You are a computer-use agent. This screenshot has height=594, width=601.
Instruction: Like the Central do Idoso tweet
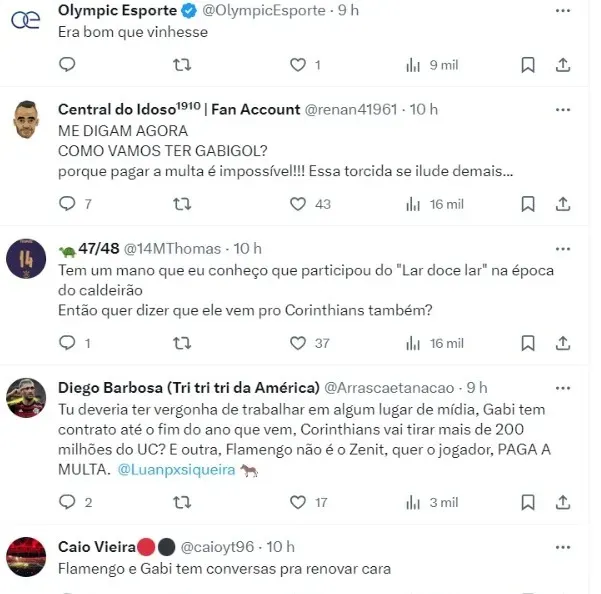point(297,204)
